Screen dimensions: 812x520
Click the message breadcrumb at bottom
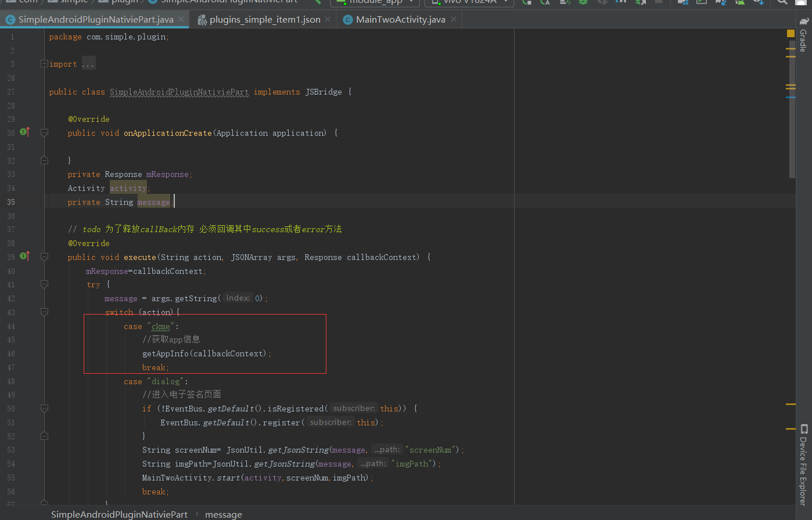[224, 514]
